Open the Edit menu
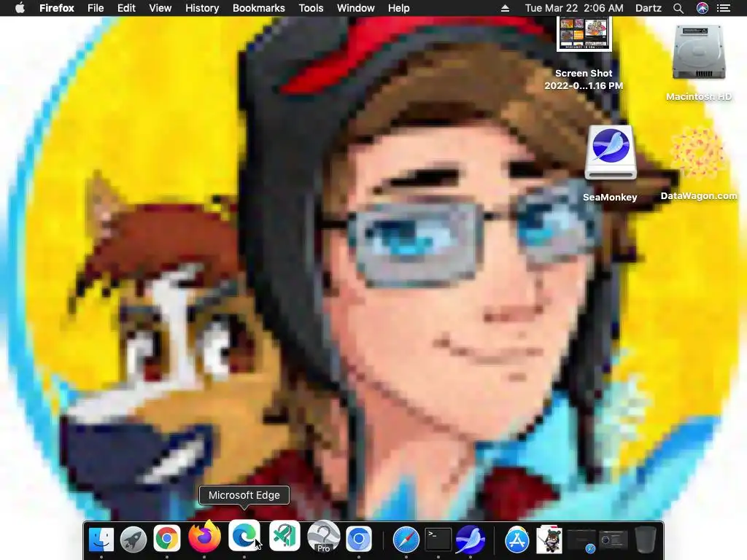This screenshot has height=560, width=747. pos(126,8)
